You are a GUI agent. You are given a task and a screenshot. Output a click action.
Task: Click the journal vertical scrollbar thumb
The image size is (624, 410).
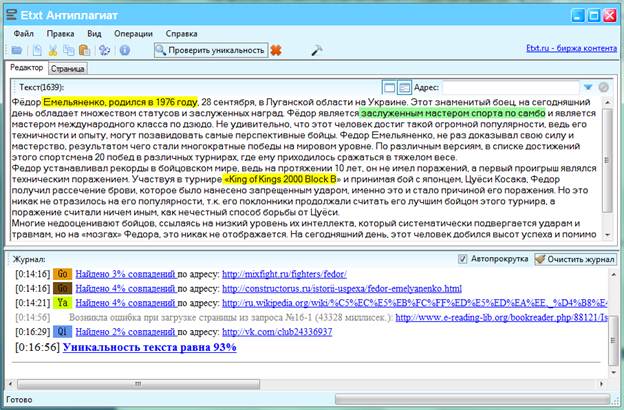tap(613, 341)
